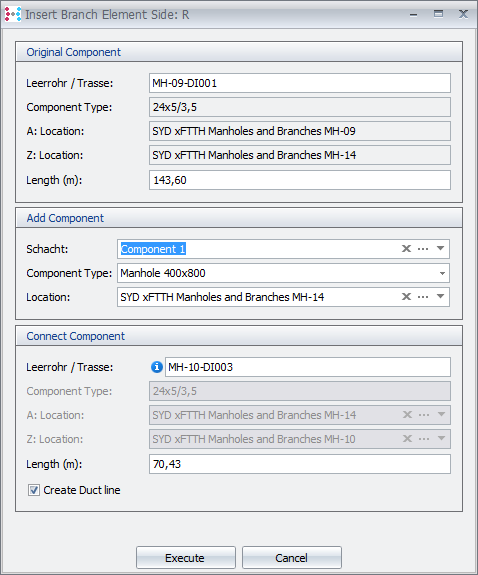Viewport: 478px width, 575px height.
Task: Open the Component Type Manhole 400x800 dropdown
Action: 442,273
